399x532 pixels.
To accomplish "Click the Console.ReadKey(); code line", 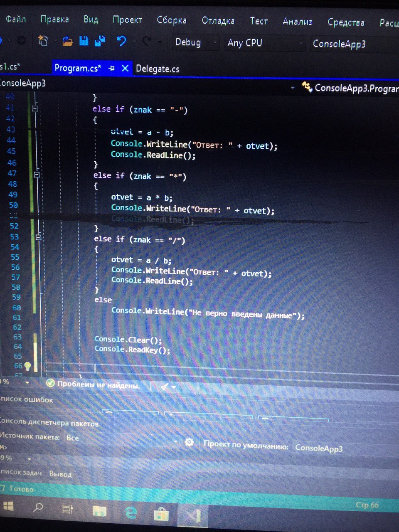I will [x=132, y=349].
